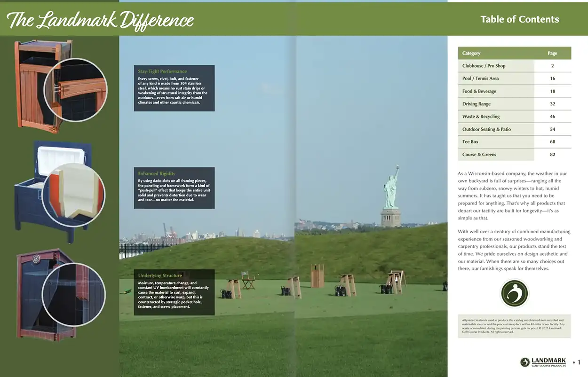Jump to the Driving Range section
This screenshot has height=377, width=588.
point(476,104)
